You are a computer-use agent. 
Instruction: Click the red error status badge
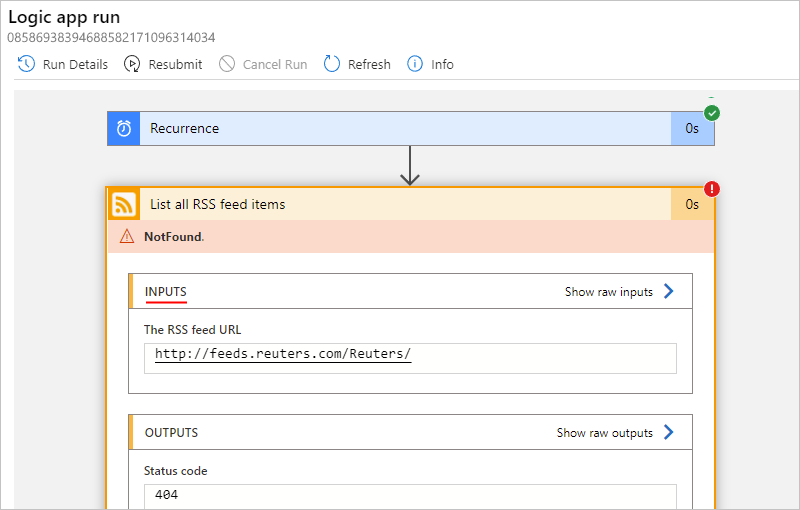pyautogui.click(x=712, y=189)
